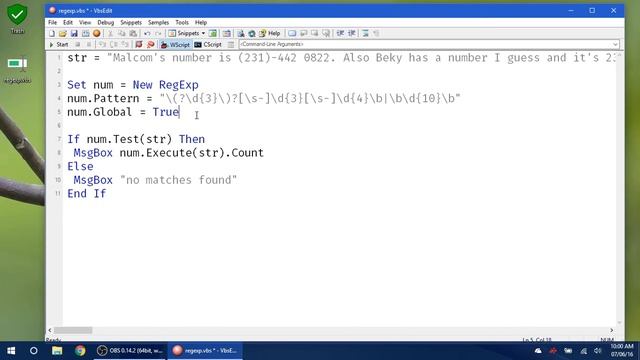
Task: Save the script with the floppy disk icon
Action: coord(74,33)
